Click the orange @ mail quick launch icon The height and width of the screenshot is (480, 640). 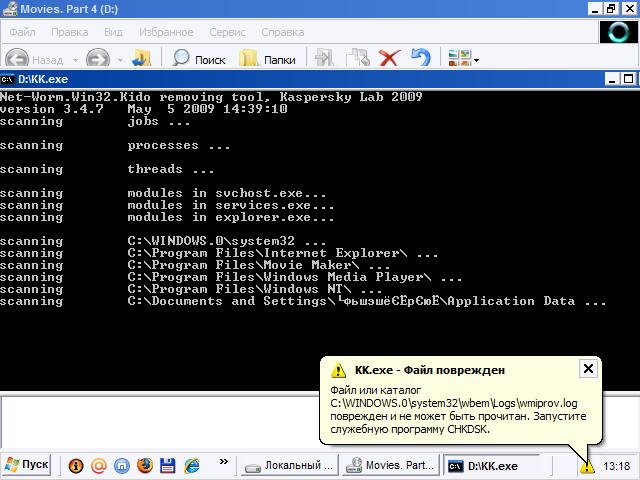point(99,466)
